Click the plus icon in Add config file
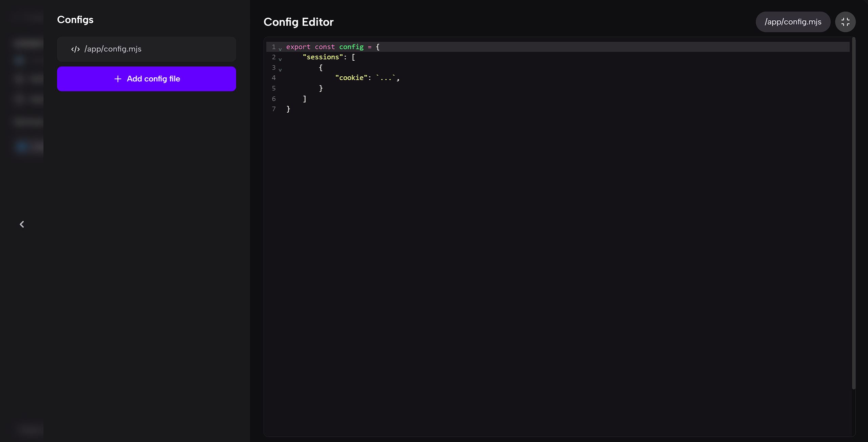 (118, 79)
